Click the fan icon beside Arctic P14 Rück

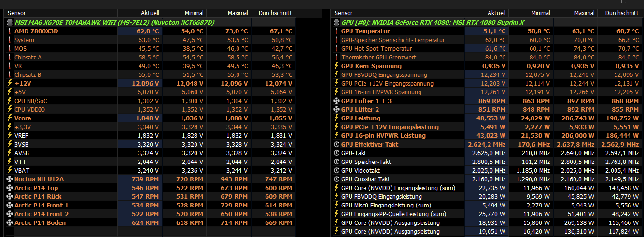pos(9,196)
